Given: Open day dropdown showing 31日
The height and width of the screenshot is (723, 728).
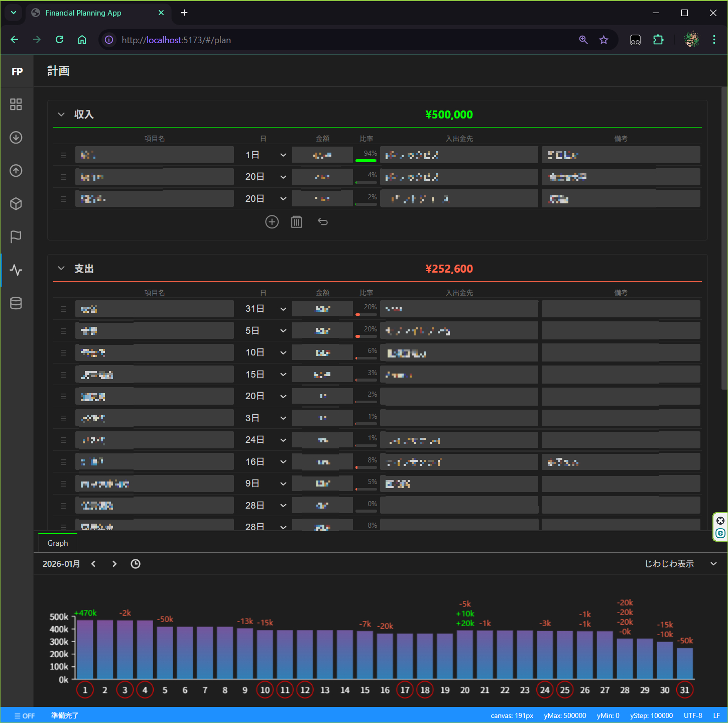Looking at the screenshot, I should pyautogui.click(x=265, y=309).
